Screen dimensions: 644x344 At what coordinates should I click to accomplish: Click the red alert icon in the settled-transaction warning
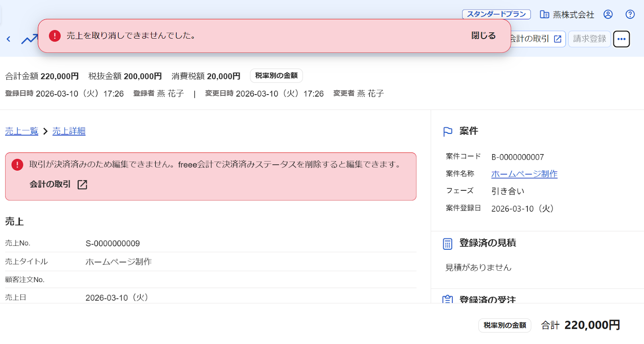coord(17,165)
